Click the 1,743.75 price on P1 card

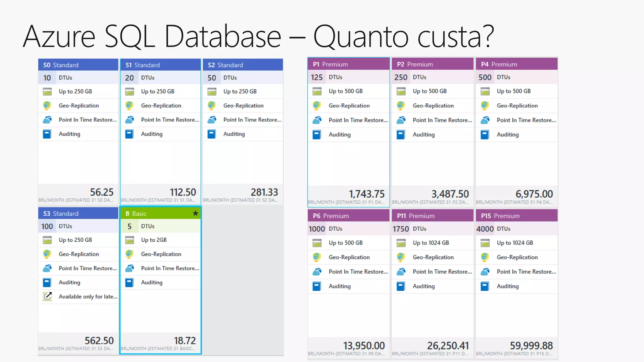point(367,194)
